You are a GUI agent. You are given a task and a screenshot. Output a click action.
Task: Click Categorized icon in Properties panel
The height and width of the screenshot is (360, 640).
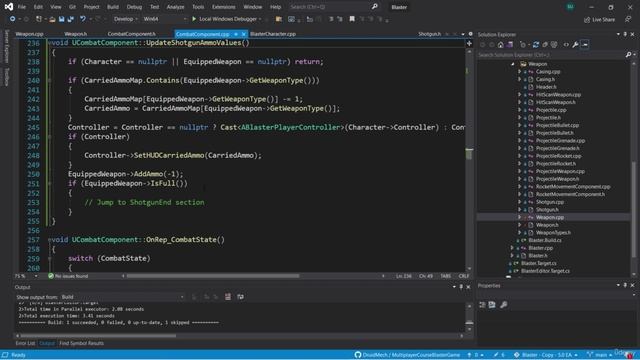(x=482, y=304)
